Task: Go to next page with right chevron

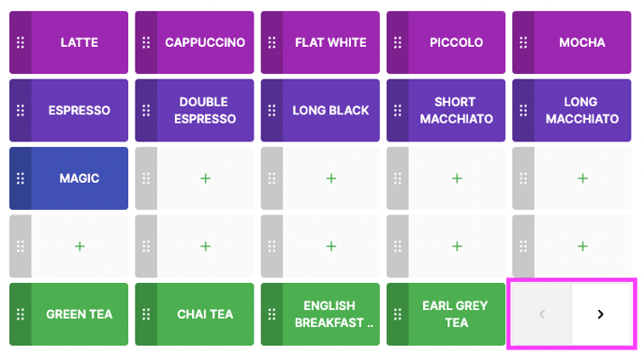Action: pyautogui.click(x=601, y=315)
